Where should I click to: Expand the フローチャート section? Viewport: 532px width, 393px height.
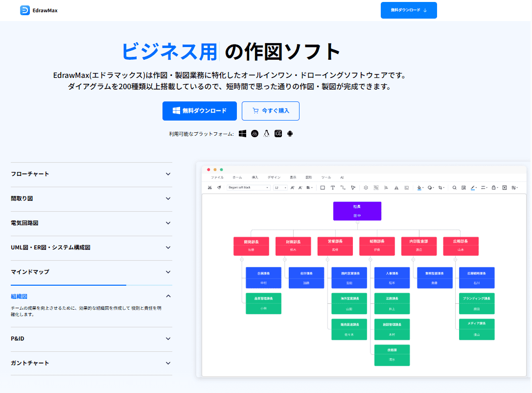pos(91,174)
